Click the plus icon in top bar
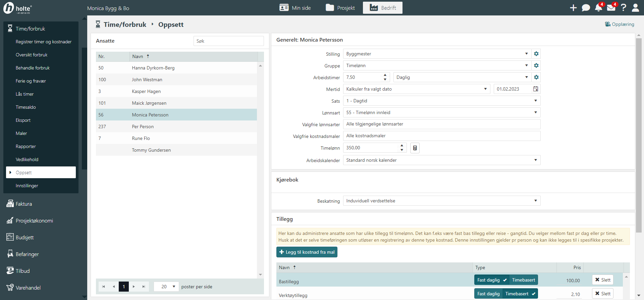 (x=573, y=8)
